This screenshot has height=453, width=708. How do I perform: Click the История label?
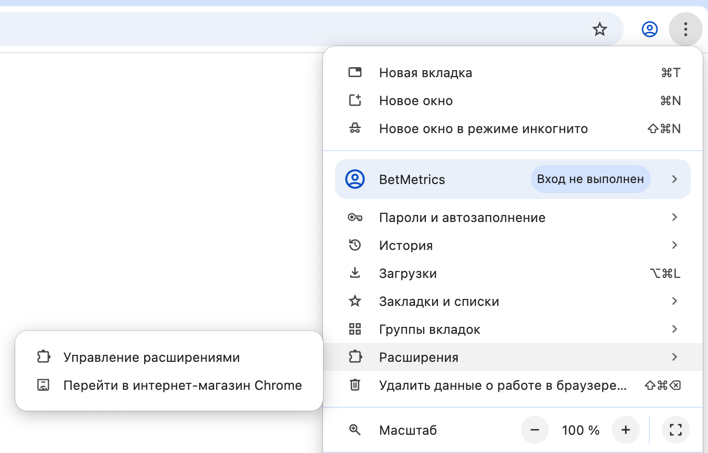tap(405, 245)
